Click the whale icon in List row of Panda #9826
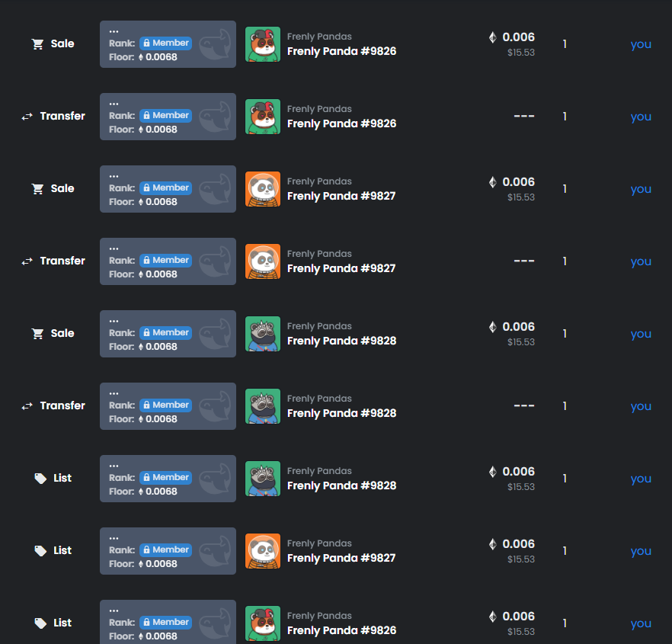 coord(215,624)
